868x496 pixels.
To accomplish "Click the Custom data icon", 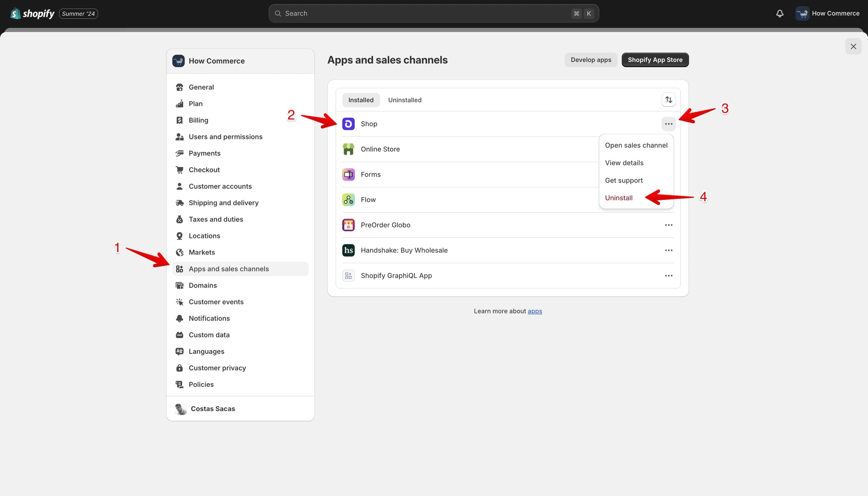I will pos(179,335).
